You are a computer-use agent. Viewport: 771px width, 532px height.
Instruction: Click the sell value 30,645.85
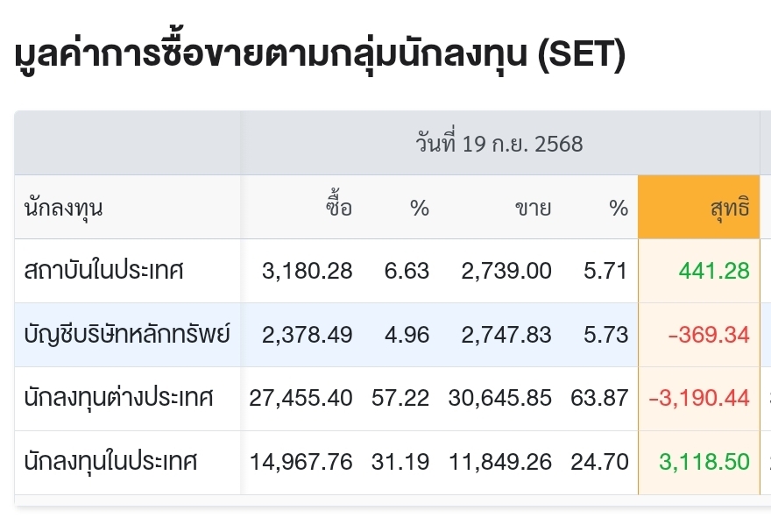click(x=500, y=398)
